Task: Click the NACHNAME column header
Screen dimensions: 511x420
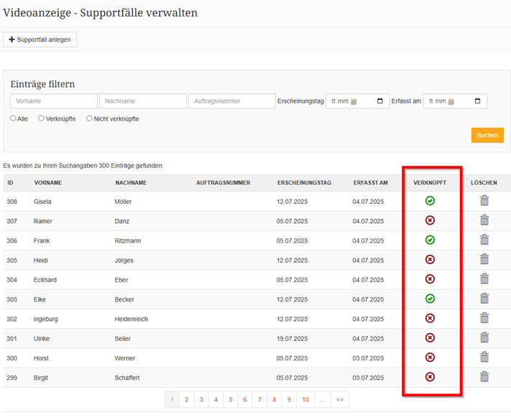Action: [x=131, y=182]
